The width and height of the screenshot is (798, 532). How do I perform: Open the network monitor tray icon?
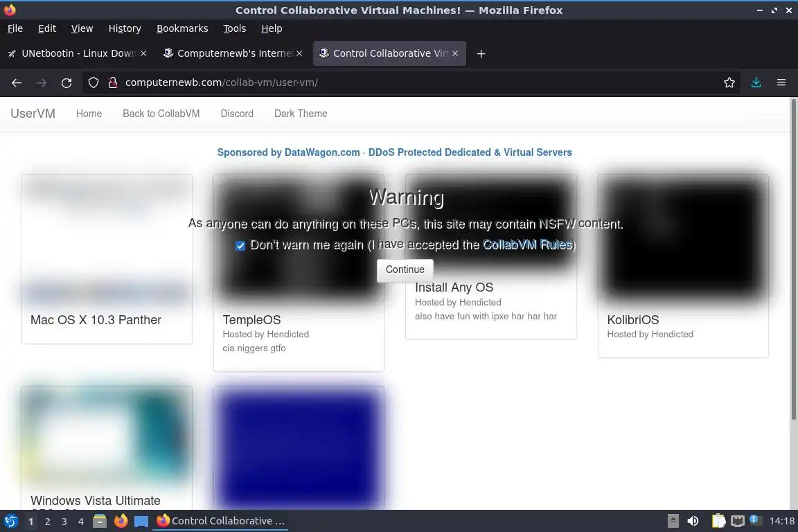pos(738,521)
